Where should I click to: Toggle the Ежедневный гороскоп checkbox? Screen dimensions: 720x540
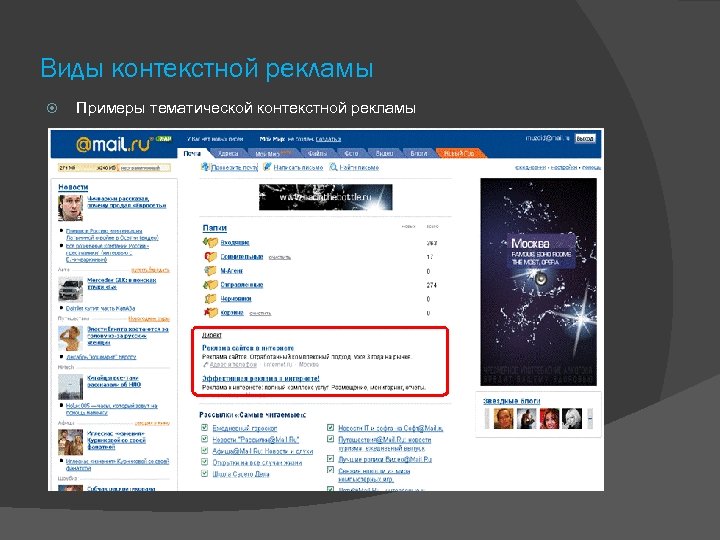(205, 428)
